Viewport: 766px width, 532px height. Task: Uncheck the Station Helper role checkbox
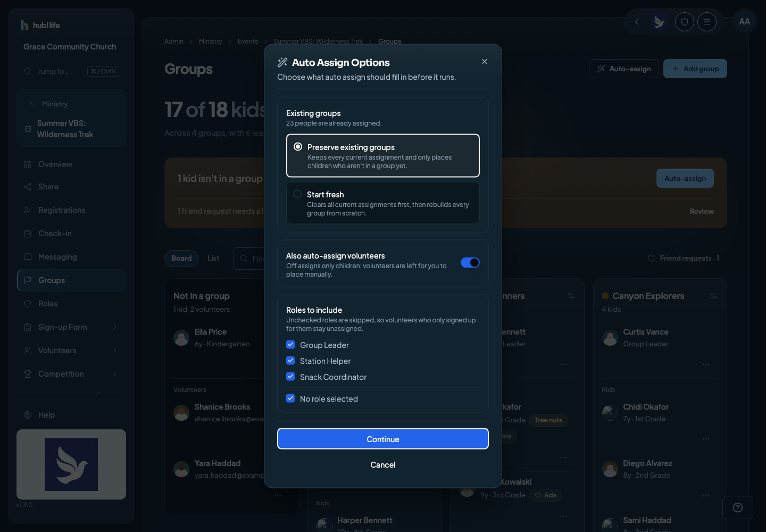pyautogui.click(x=290, y=361)
